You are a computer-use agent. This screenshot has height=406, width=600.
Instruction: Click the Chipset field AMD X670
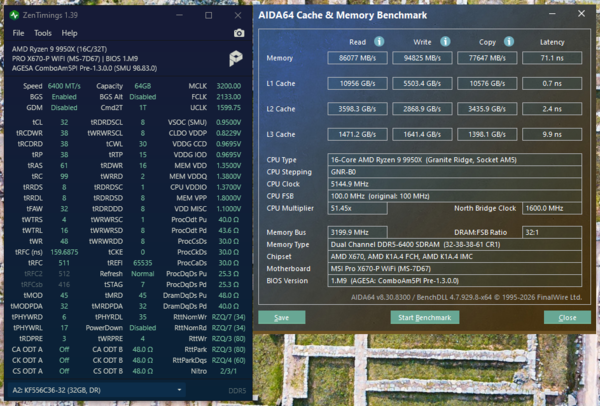[455, 256]
